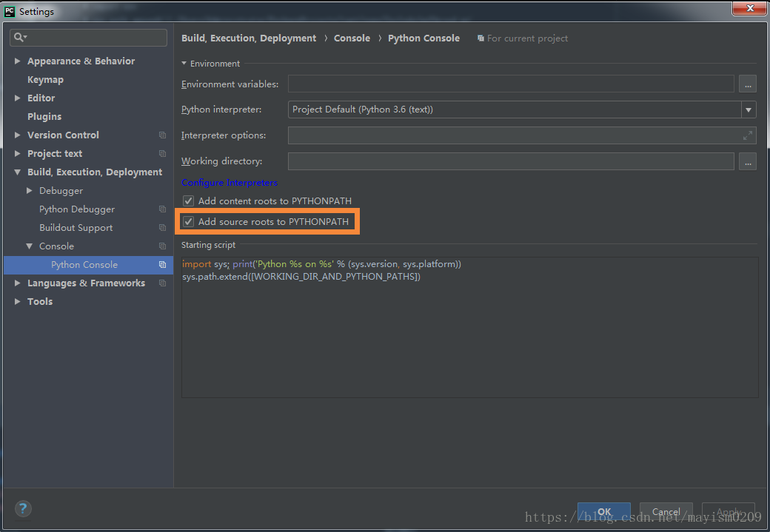Click the project-level icon beside Python Console
This screenshot has width=770, height=532.
[x=163, y=265]
